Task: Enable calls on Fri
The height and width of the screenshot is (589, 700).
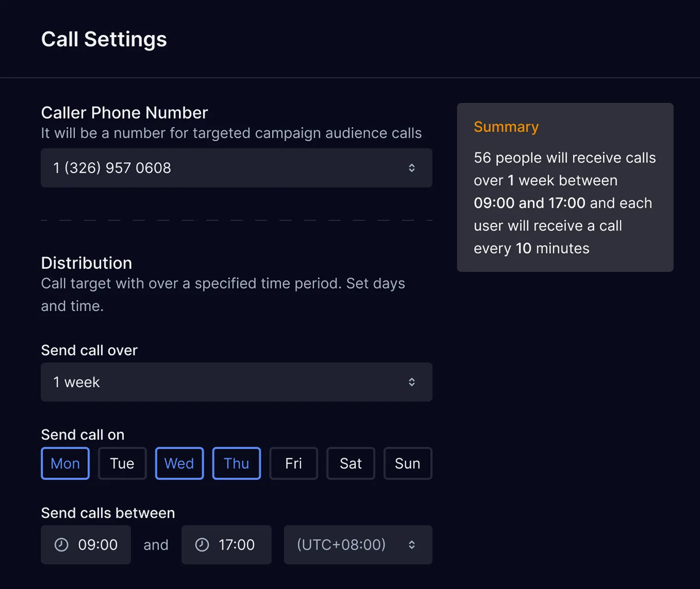Action: coord(293,463)
